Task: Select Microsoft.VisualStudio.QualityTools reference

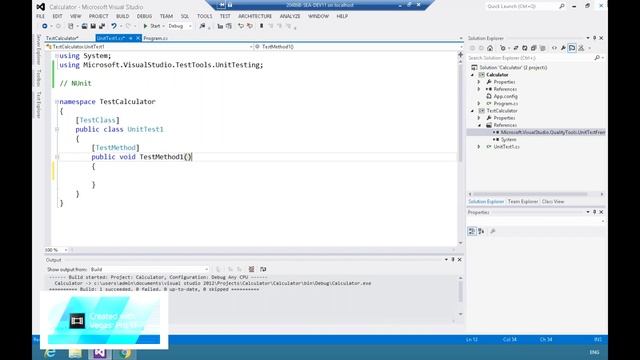Action: 553,133
